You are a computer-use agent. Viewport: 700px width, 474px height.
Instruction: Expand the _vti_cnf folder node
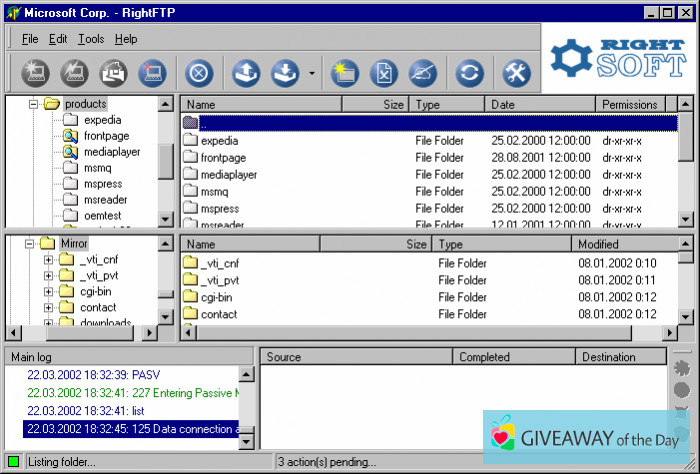[48, 260]
